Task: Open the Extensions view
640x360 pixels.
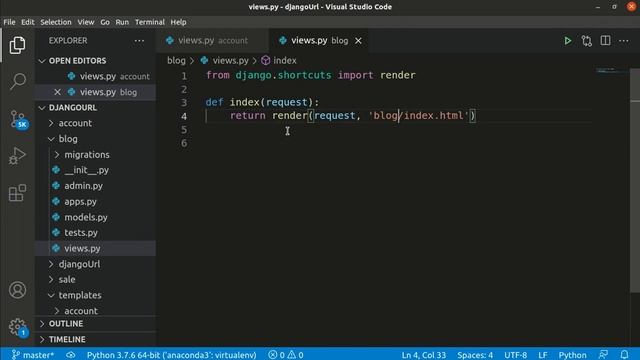Action: 17,193
